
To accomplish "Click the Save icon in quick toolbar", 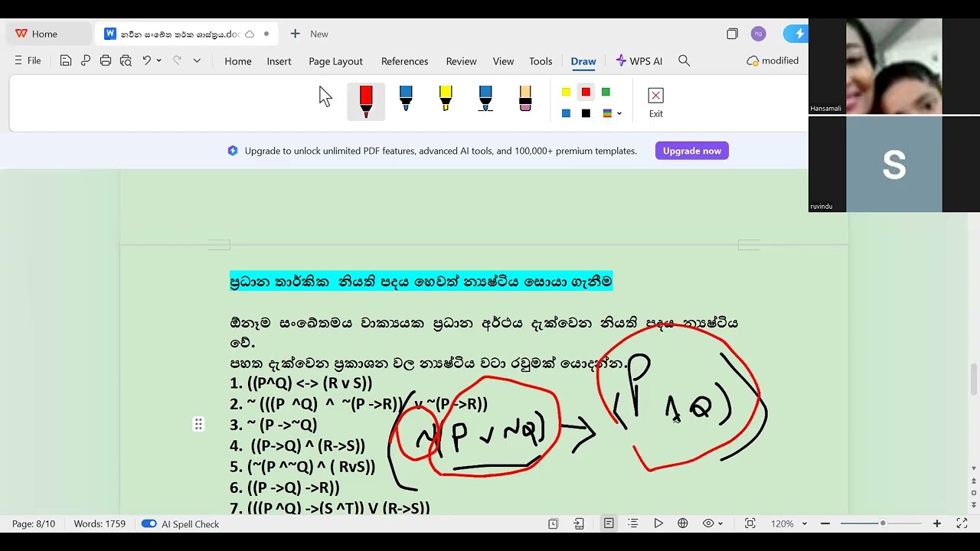I will tap(66, 60).
